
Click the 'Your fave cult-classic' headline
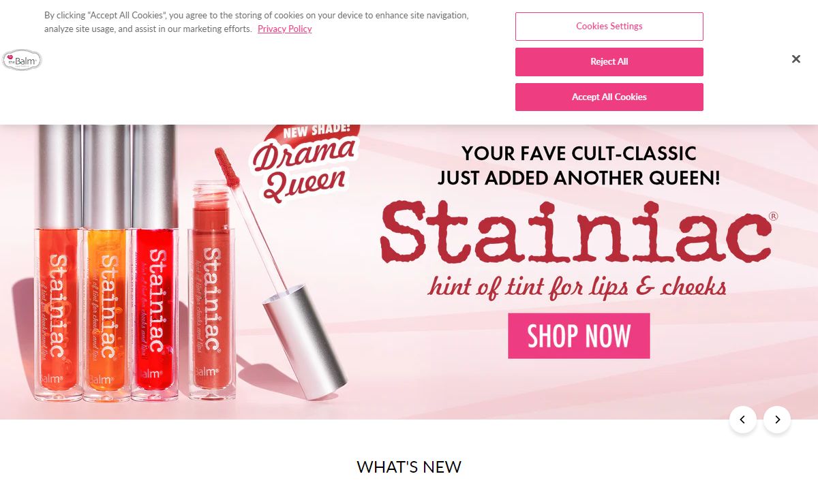coord(579,166)
